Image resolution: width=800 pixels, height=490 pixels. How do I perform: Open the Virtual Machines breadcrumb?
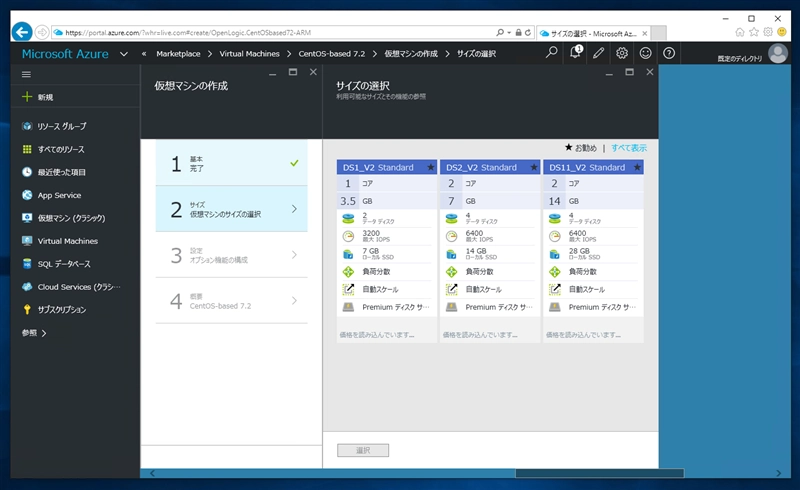tap(249, 54)
